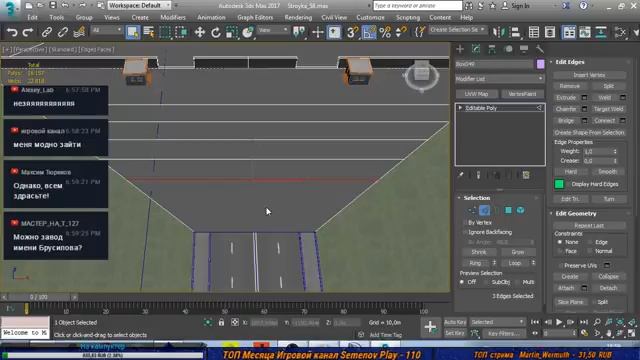
Task: Click the Chamfer button
Action: coord(566,109)
